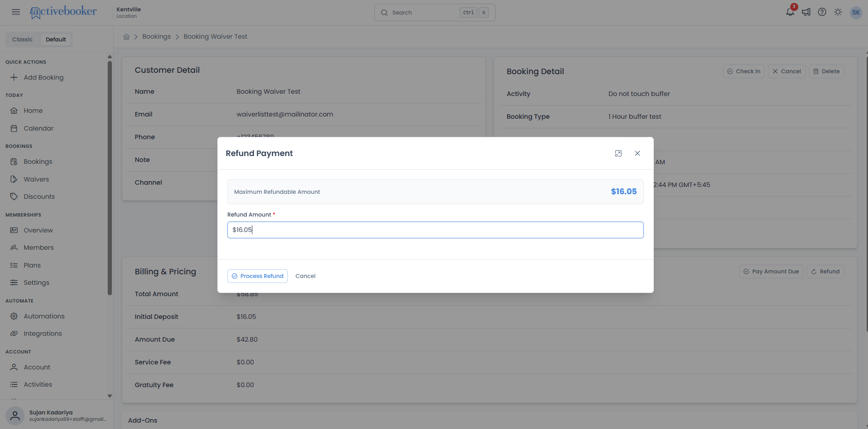
Task: Click the Pay Amount Due button
Action: 771,272
